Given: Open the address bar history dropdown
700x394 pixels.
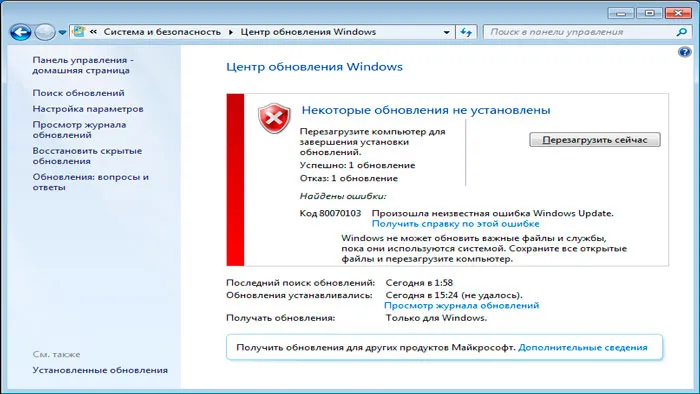Looking at the screenshot, I should point(446,32).
